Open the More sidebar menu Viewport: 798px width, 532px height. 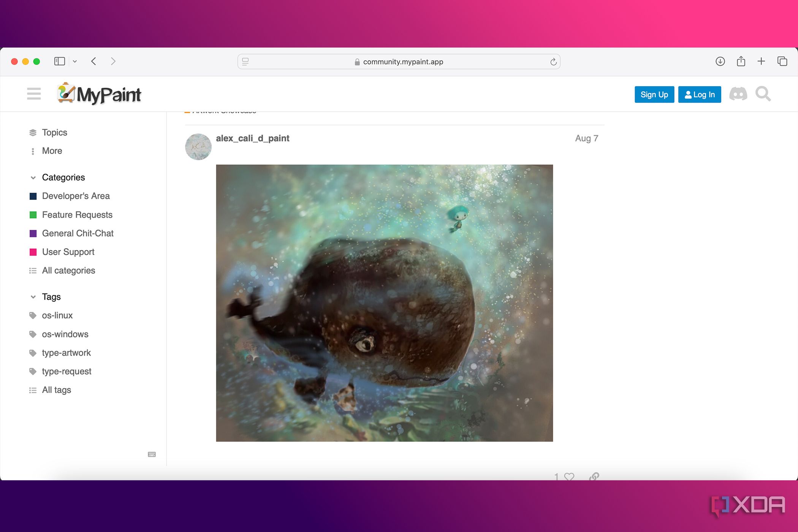46,151
